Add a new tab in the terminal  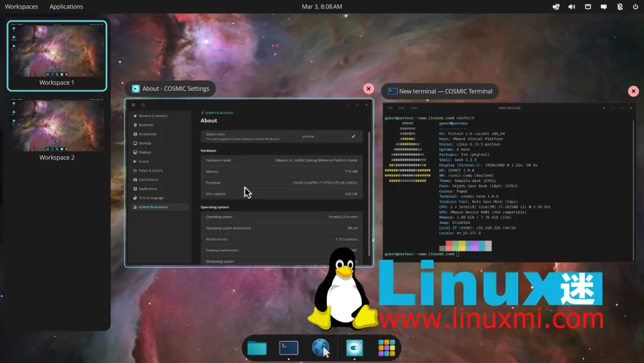click(x=603, y=108)
